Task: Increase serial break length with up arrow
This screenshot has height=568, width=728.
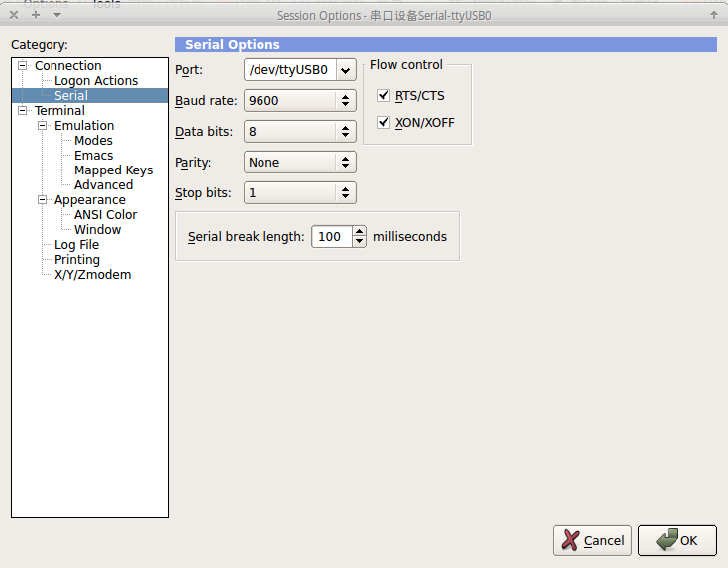Action: [x=359, y=232]
